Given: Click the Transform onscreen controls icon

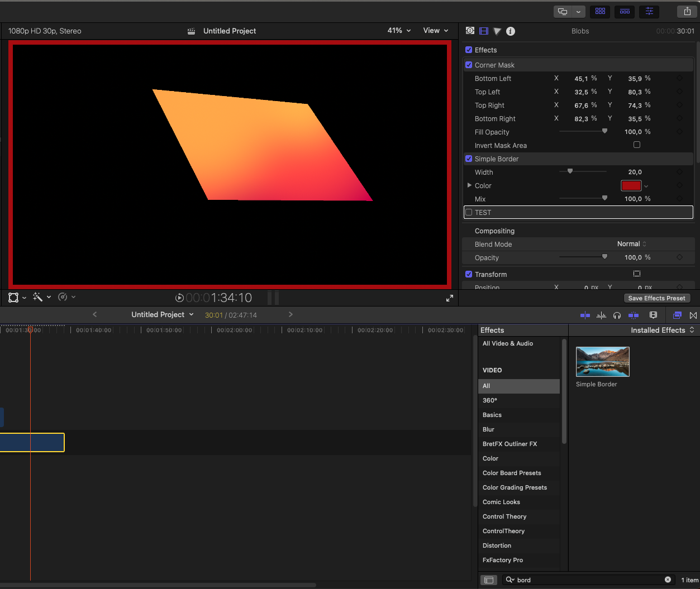Looking at the screenshot, I should (636, 274).
